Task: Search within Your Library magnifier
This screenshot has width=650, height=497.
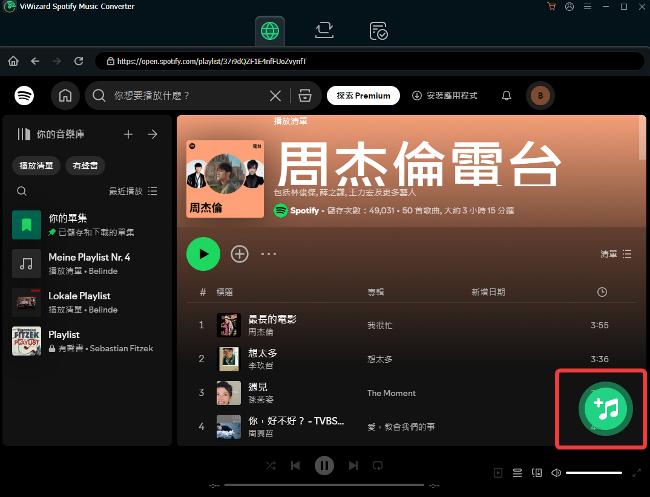Action: 22,191
